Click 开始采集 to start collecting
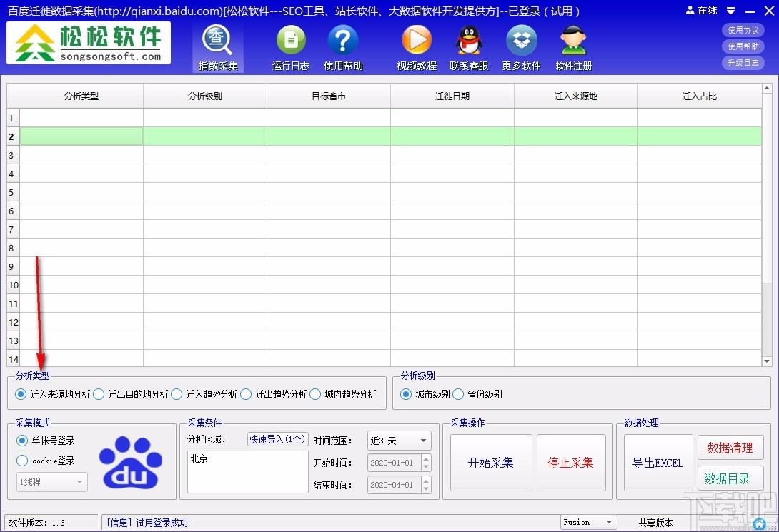779x532 pixels. click(491, 463)
